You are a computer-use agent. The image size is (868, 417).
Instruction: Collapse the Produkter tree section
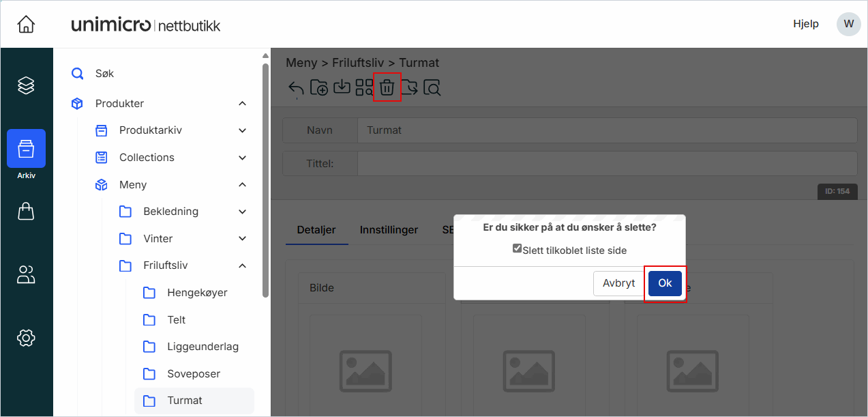(x=242, y=104)
